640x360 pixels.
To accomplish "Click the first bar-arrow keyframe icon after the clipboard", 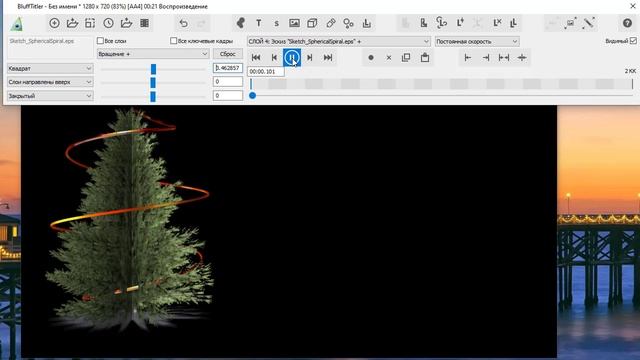I will (468, 58).
